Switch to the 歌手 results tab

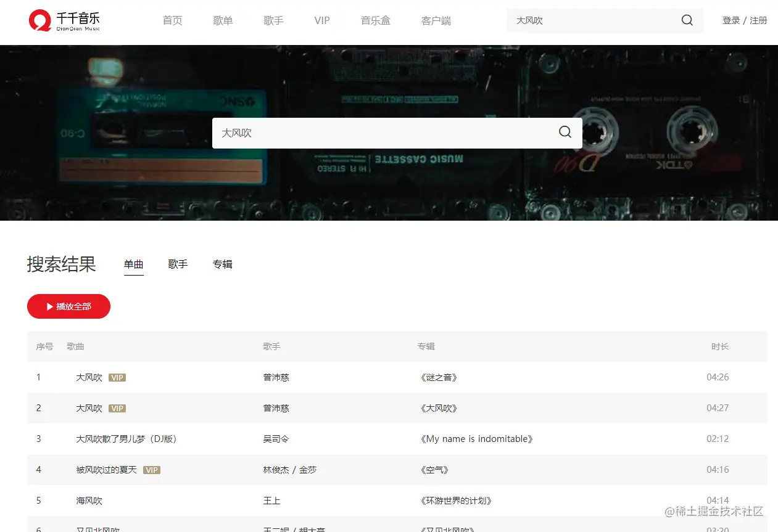178,264
